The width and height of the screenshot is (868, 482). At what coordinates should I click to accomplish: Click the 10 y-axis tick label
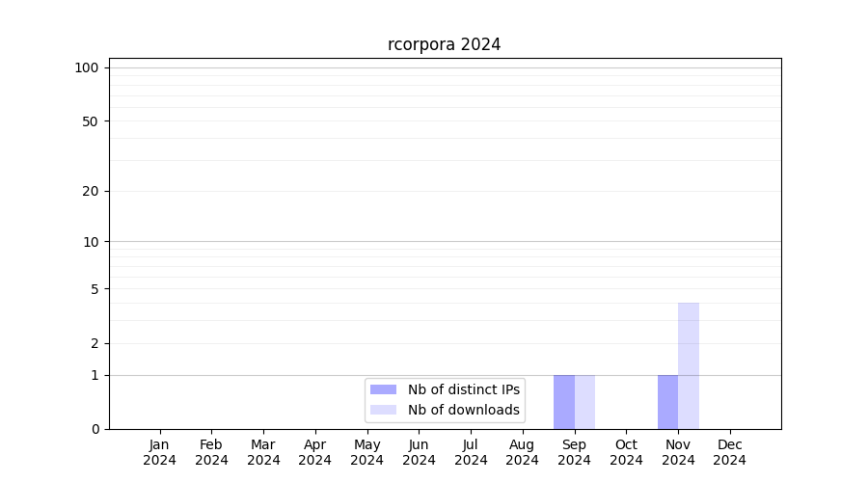91,242
